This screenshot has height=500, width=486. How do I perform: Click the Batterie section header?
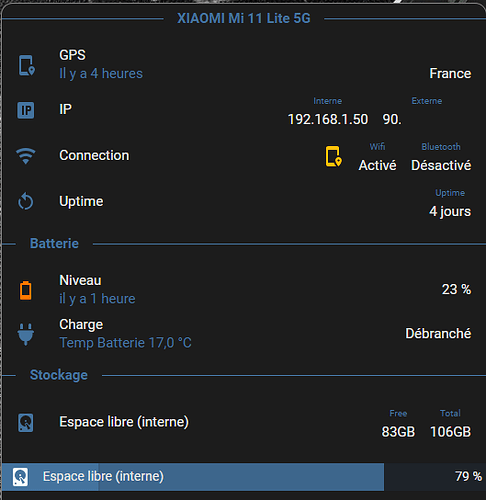54,243
